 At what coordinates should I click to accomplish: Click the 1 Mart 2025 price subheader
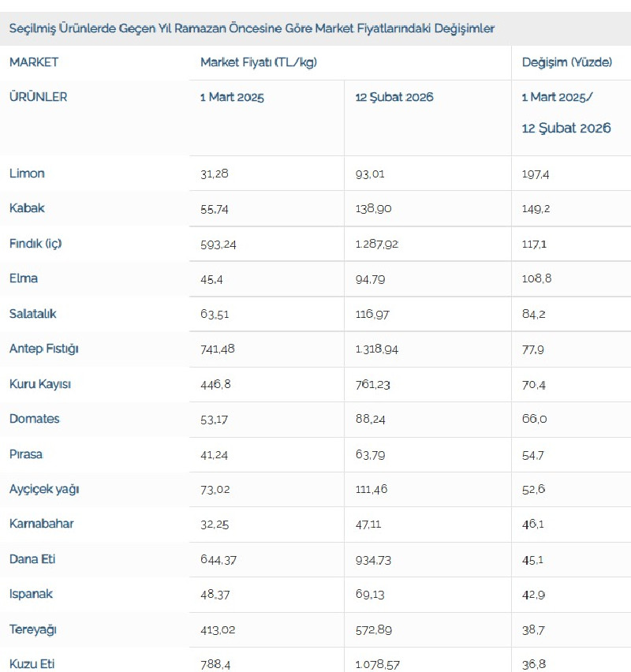[232, 98]
